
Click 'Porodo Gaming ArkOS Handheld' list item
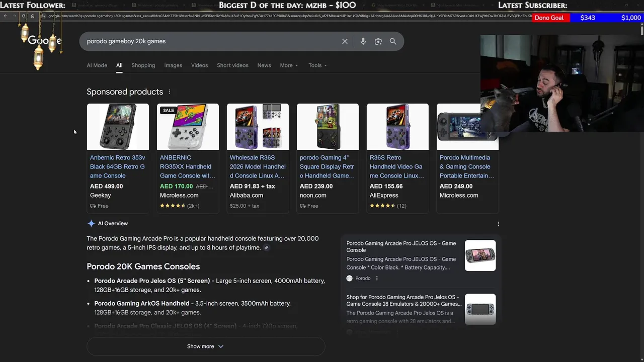142,303
